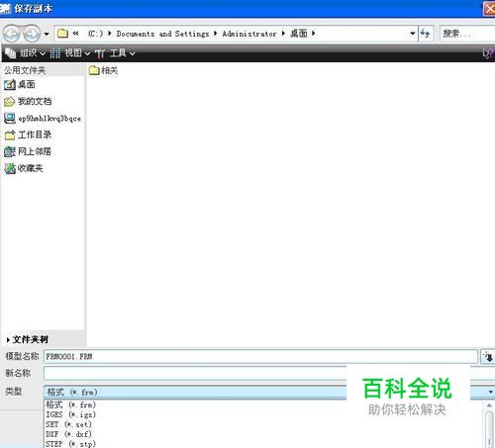This screenshot has height=448, width=495.
Task: Expand the arrow after the (C:) segment
Action: coord(110,34)
